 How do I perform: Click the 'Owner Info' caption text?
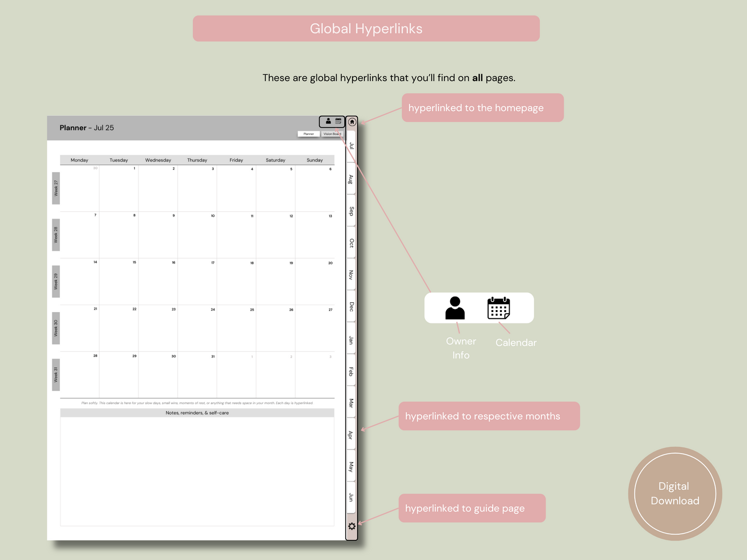[x=461, y=348]
